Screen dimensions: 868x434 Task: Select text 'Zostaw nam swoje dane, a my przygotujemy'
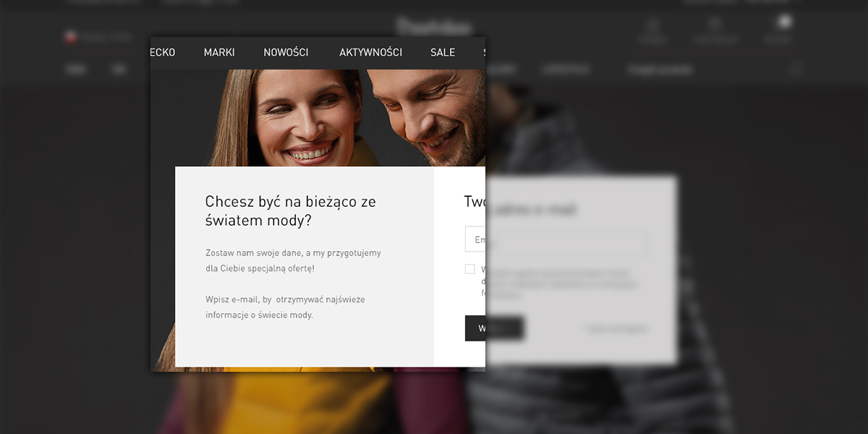pos(293,253)
